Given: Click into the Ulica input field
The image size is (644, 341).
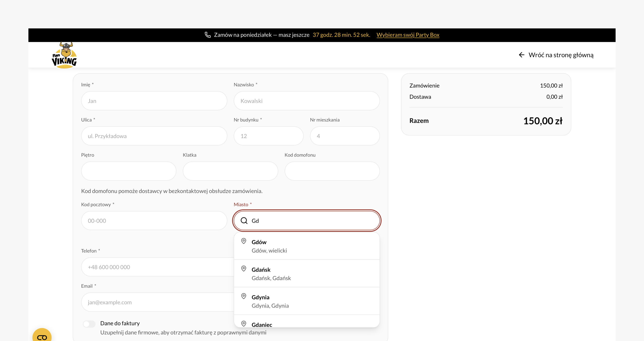Looking at the screenshot, I should coord(154,136).
